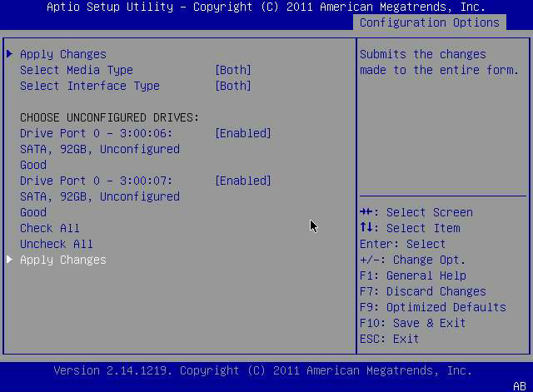The height and width of the screenshot is (392, 533).
Task: Open the Select Media Type [Both] option
Action: pyautogui.click(x=233, y=70)
